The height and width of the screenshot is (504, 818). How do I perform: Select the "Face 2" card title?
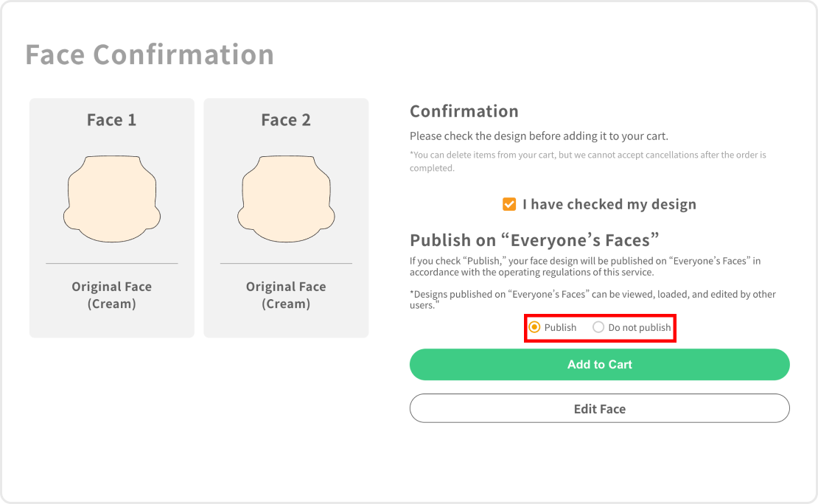(286, 120)
